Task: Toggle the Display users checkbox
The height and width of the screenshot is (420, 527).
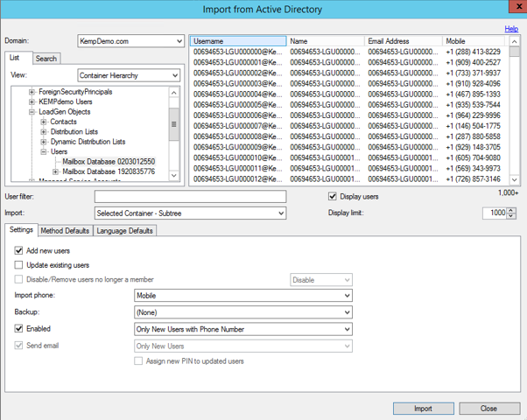Action: (332, 197)
